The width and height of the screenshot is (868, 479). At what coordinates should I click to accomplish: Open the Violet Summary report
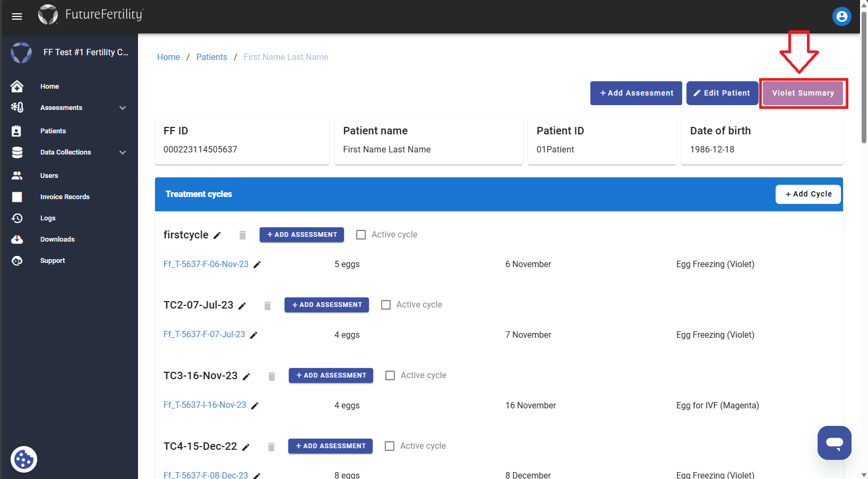click(x=803, y=93)
